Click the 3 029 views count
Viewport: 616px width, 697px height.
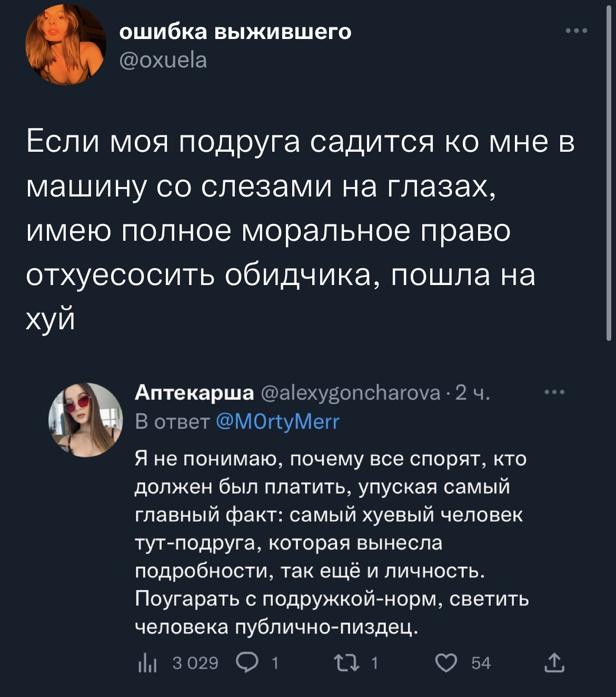[x=195, y=663]
